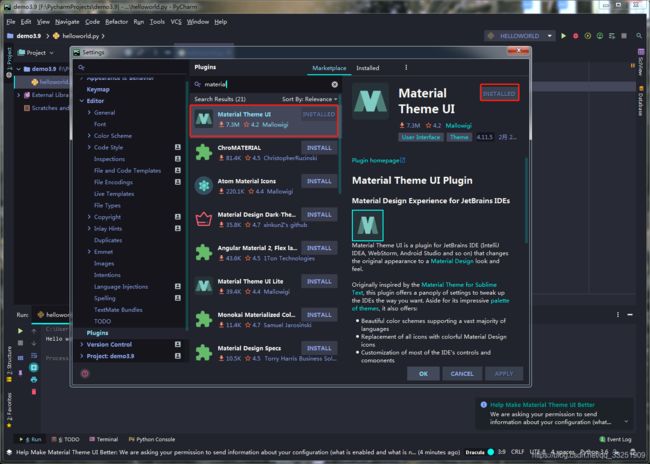650x464 pixels.
Task: Collapse the Editor settings node
Action: pyautogui.click(x=82, y=101)
